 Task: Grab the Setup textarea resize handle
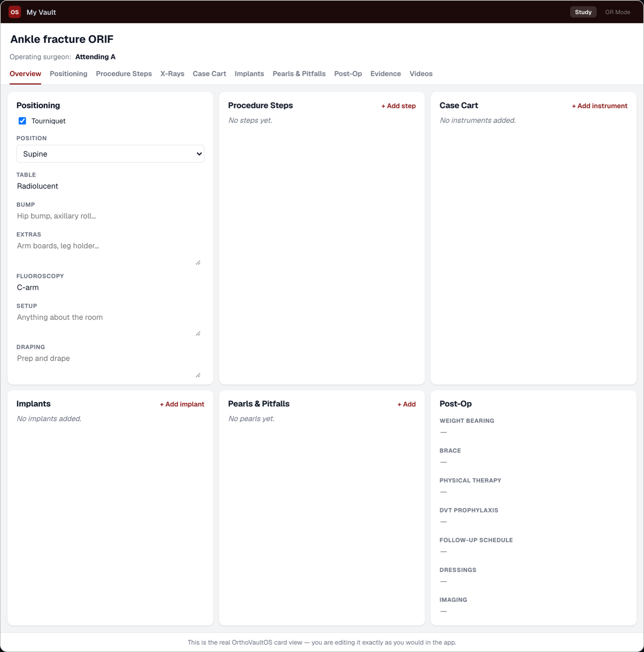[x=198, y=333]
